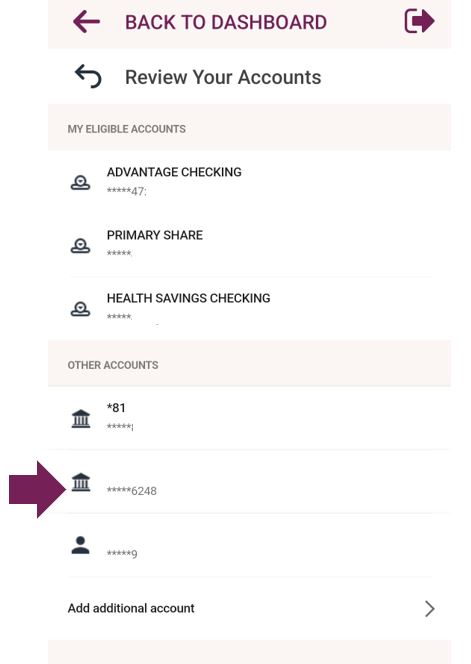
Task: Click the undo-style return arrow icon
Action: click(88, 77)
